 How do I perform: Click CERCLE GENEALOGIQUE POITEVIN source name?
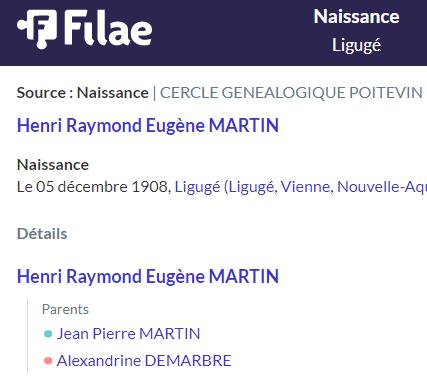[x=291, y=93]
